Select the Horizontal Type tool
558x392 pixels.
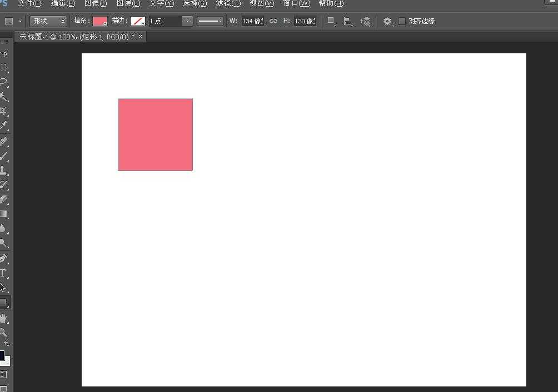tap(3, 273)
